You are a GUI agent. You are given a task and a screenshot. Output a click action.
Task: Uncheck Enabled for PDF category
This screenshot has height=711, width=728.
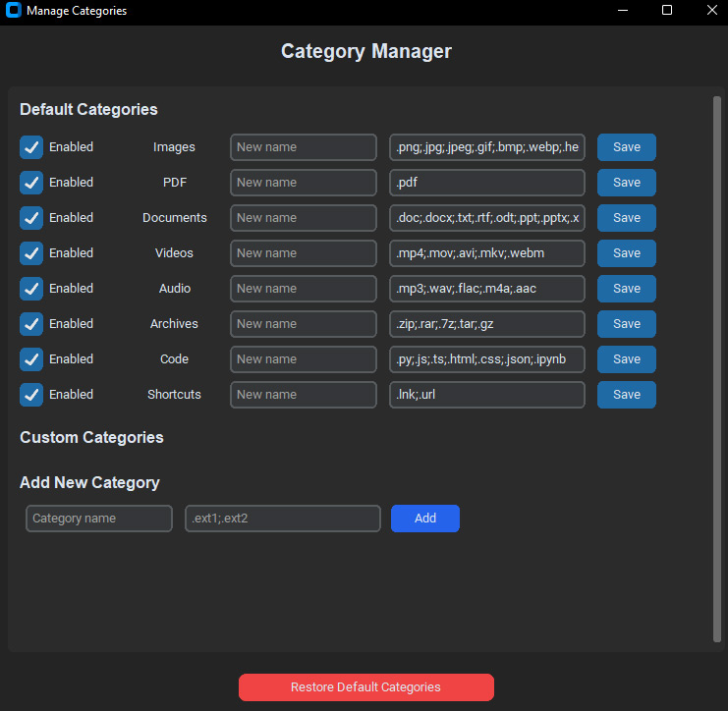31,183
